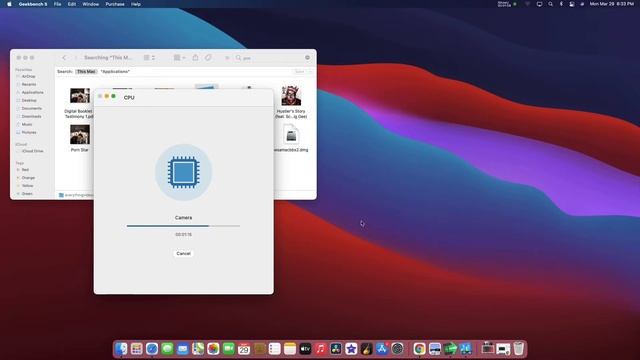Open the Window menu
Image resolution: width=640 pixels, height=360 pixels.
click(91, 4)
